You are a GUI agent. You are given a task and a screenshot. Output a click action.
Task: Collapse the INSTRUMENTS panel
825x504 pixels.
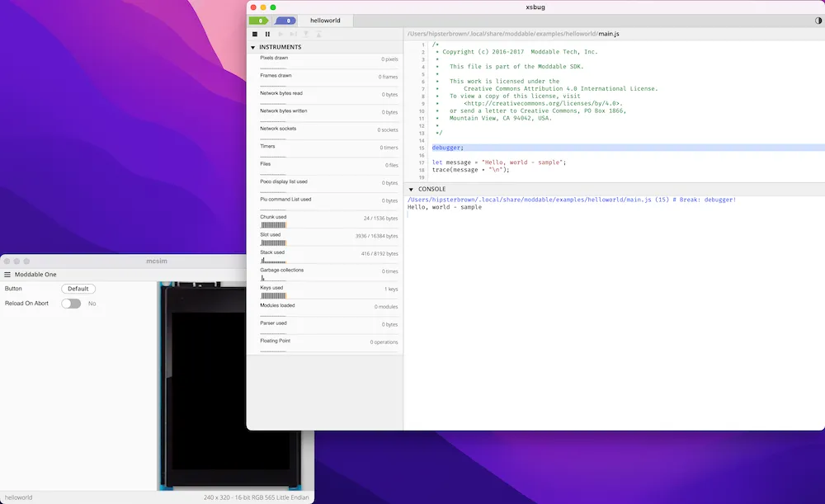[x=252, y=46]
